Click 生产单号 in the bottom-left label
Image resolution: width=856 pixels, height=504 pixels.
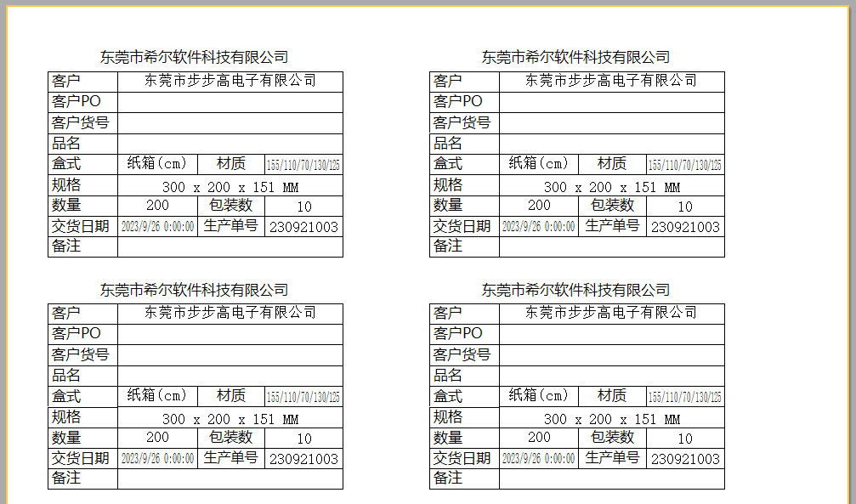(230, 457)
